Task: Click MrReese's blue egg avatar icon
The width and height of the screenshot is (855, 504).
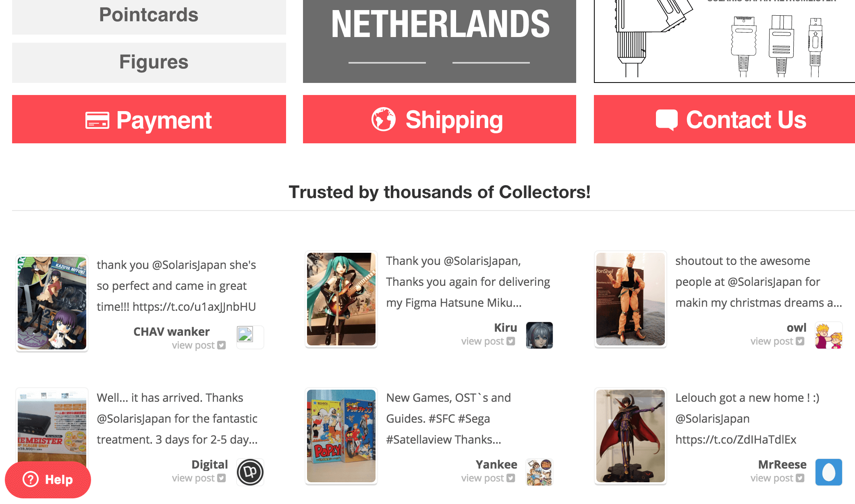Action: [829, 472]
